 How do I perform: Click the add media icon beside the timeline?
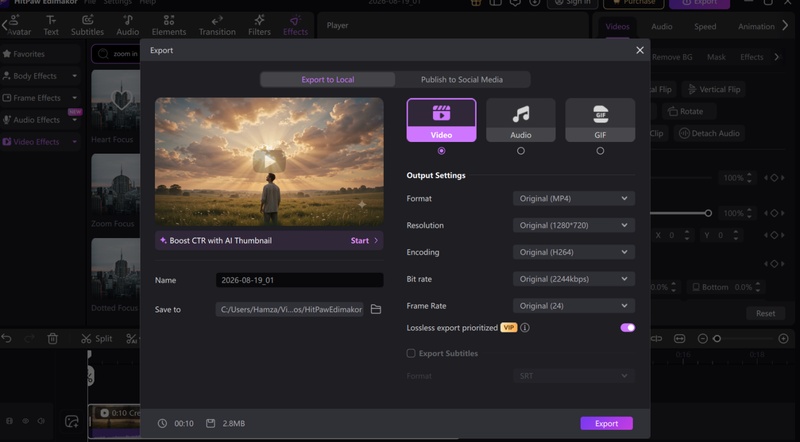point(71,421)
